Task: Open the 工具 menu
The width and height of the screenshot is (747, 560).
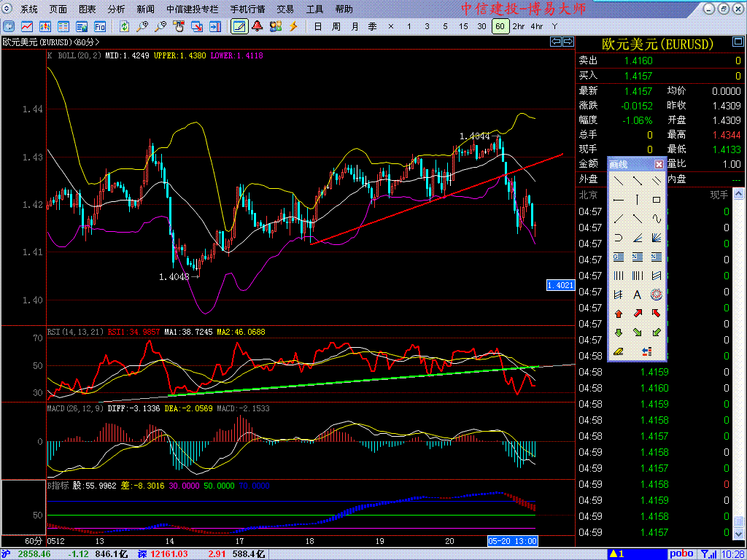Action: pyautogui.click(x=314, y=9)
